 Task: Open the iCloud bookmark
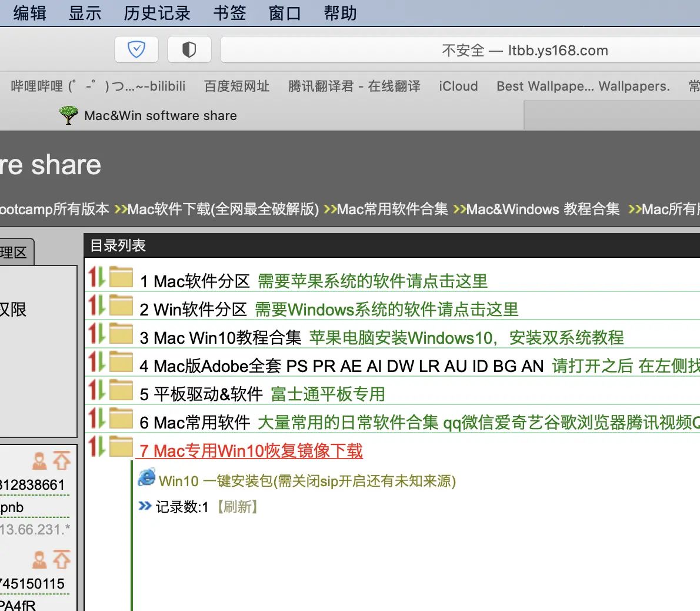(458, 86)
